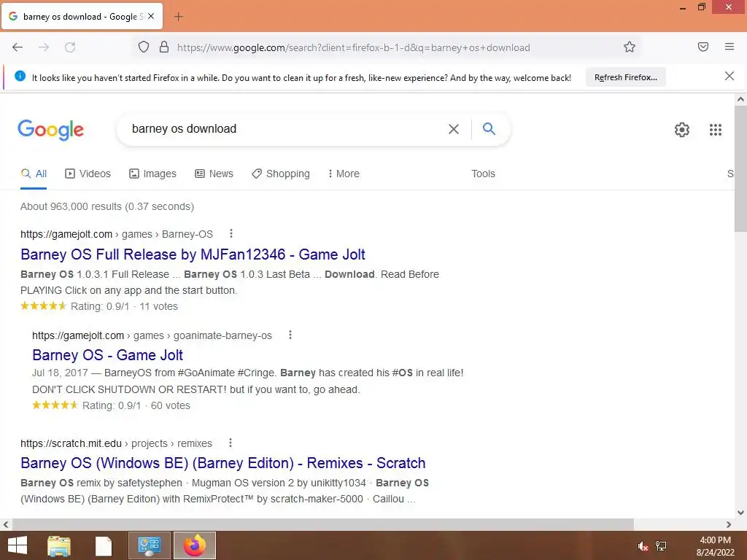Open options dots for goanimate-barney-os result
This screenshot has height=560, width=747.
290,335
